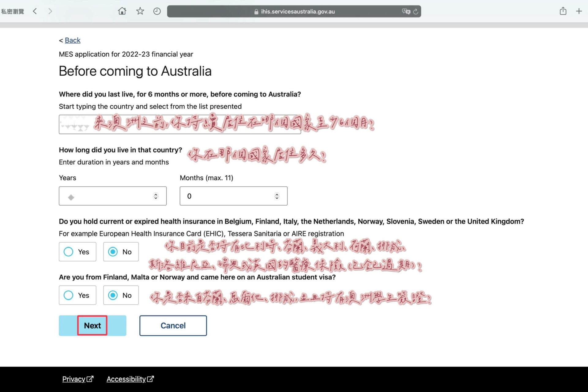Open a new tab with plus icon
This screenshot has height=392, width=588.
point(579,11)
